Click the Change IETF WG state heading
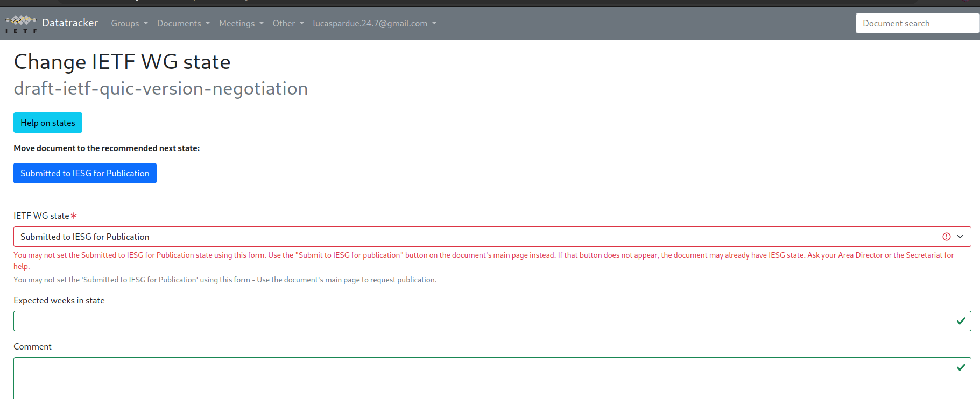The width and height of the screenshot is (980, 399). (122, 62)
